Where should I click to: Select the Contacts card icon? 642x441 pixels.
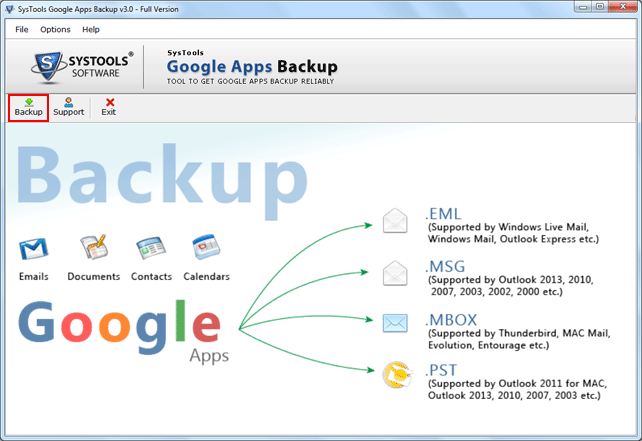tap(151, 248)
